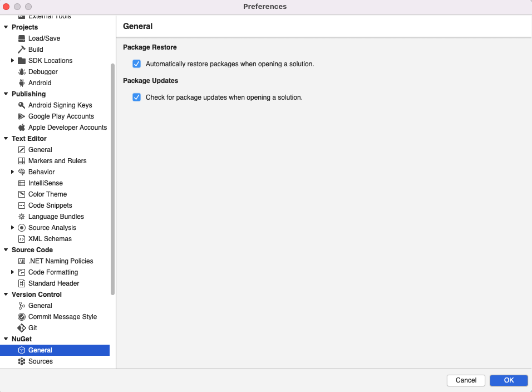
Task: Open Apple Developer Accounts via its Apple icon
Action: pos(21,127)
